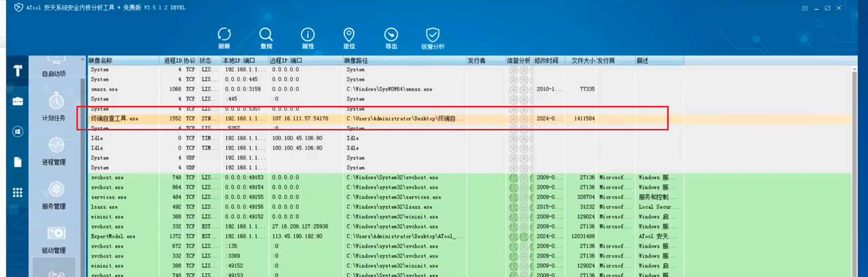Click description 服务和控制 in services.exe row
The height and width of the screenshot is (277, 868).
pyautogui.click(x=657, y=197)
